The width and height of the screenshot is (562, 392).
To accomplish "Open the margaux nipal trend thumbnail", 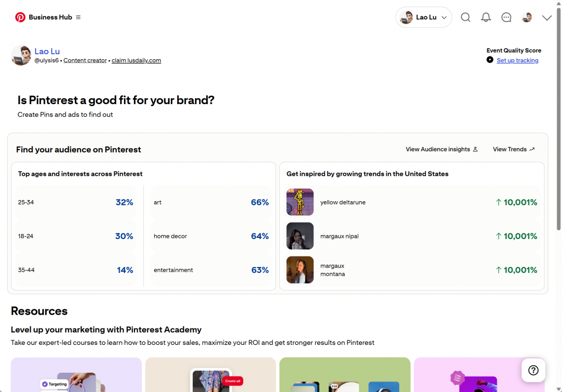I will 300,236.
